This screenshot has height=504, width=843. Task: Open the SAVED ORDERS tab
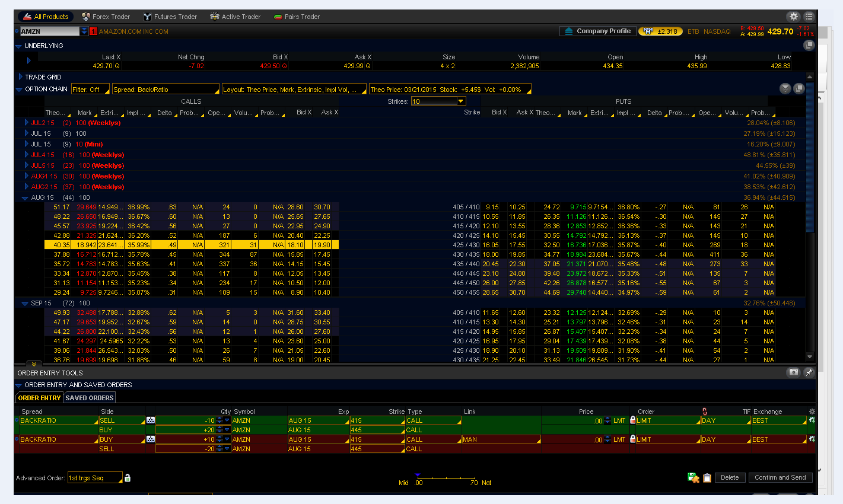point(89,398)
